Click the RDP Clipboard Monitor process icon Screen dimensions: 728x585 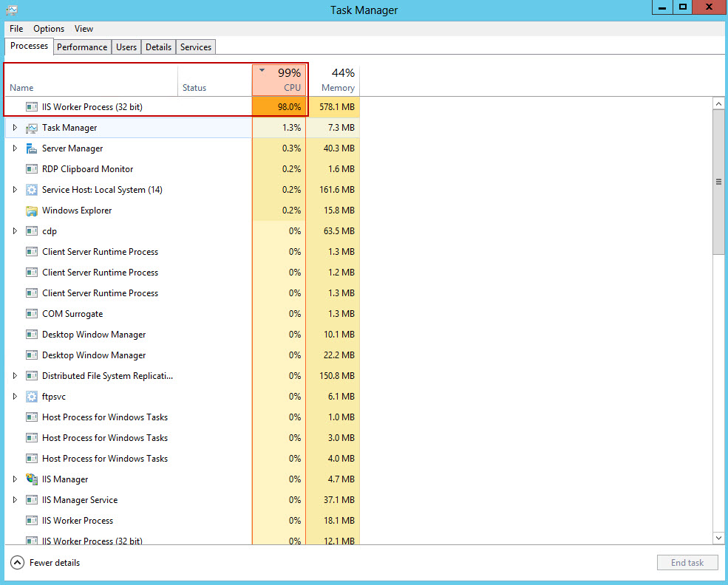[x=31, y=169]
